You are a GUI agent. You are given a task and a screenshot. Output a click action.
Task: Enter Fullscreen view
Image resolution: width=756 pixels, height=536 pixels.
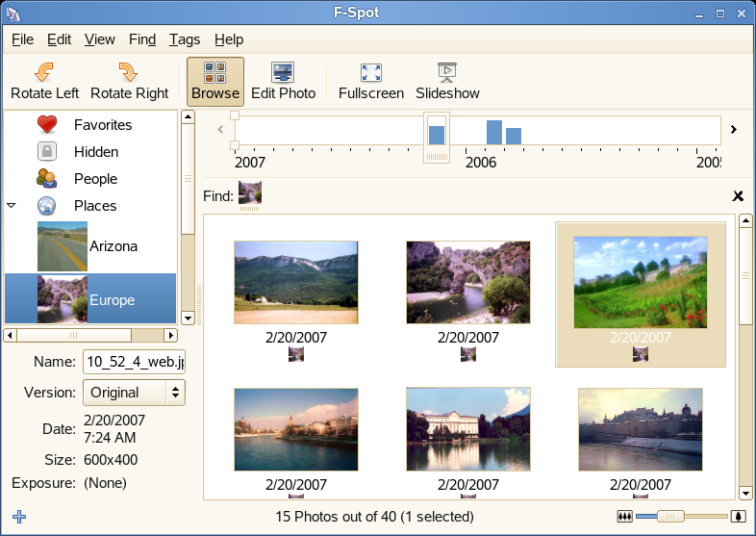tap(370, 82)
